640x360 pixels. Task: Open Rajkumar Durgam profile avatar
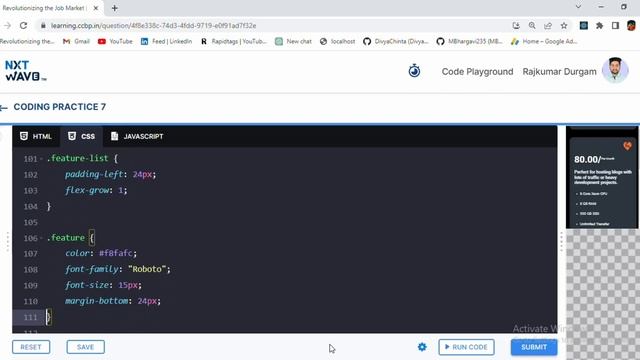[x=615, y=70]
